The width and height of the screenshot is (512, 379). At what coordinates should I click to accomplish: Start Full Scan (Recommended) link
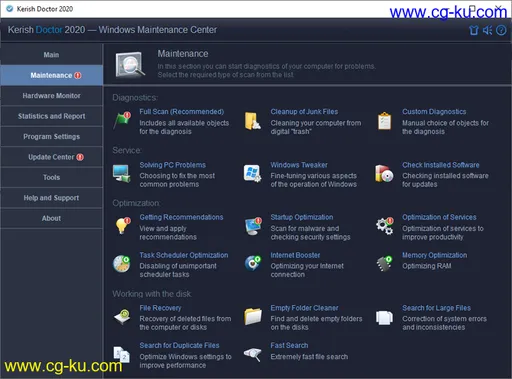182,112
